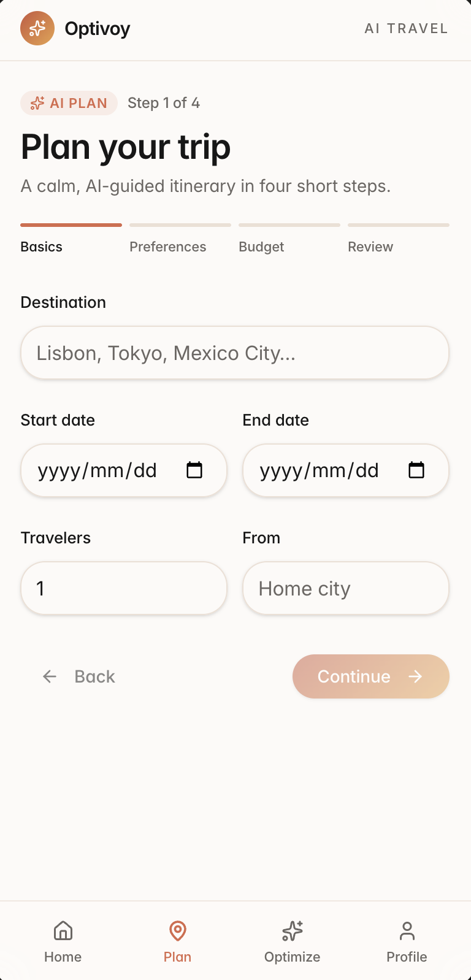This screenshot has height=980, width=471.
Task: Click the From Home city field
Action: [x=346, y=588]
